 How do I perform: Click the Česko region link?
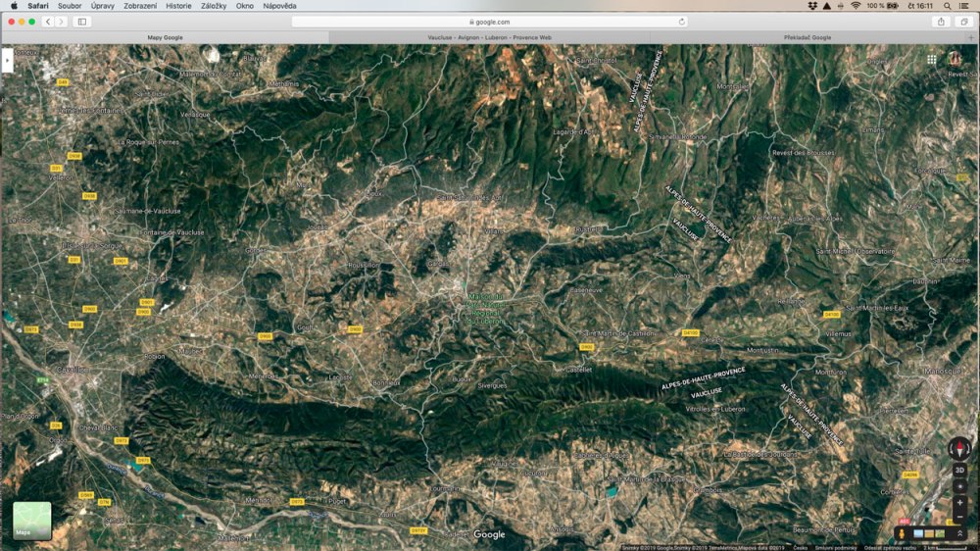[x=801, y=548]
